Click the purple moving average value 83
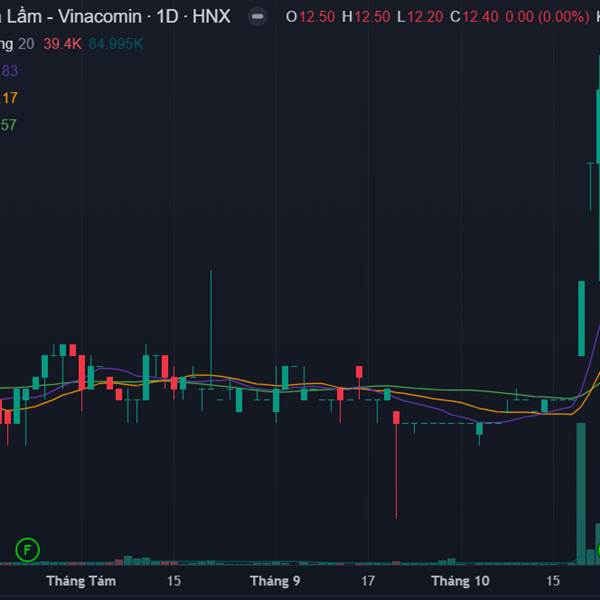The width and height of the screenshot is (600, 600). point(9,71)
